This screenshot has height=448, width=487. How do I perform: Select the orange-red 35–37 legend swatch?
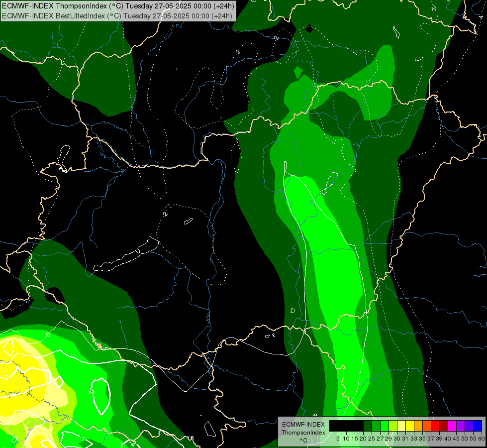point(427,426)
